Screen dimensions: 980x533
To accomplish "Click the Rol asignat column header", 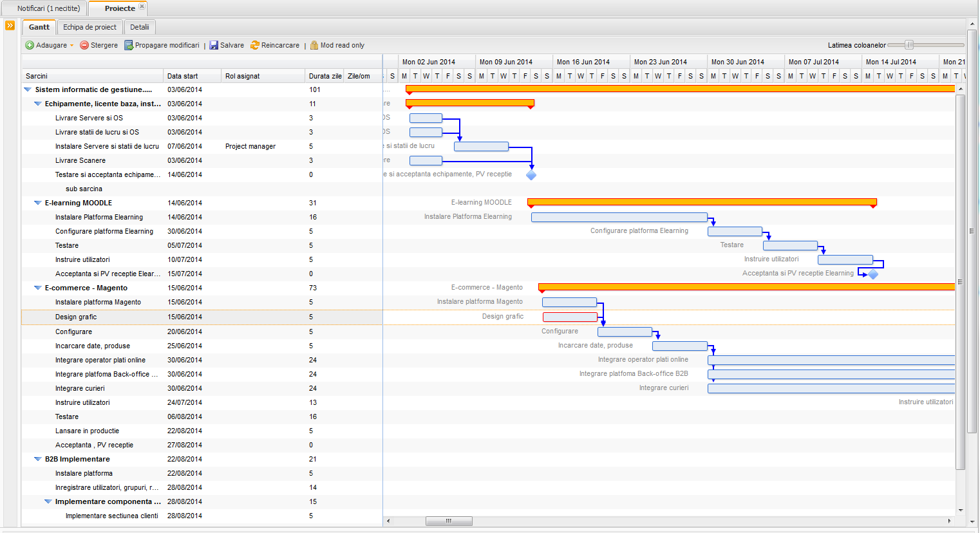I will (x=263, y=76).
